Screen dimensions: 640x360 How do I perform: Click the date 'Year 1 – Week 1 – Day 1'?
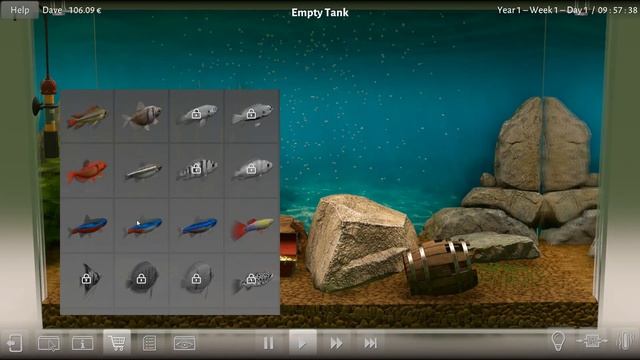coord(542,10)
